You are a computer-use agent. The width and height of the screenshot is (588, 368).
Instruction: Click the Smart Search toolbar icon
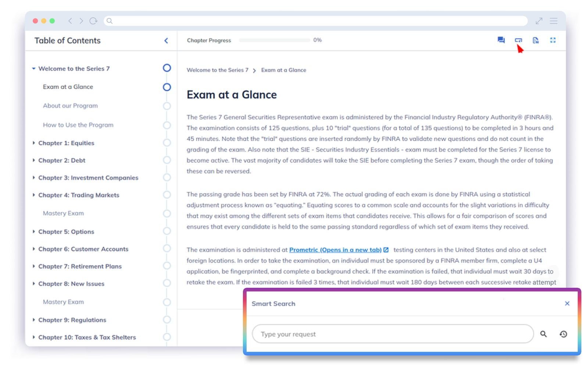(518, 40)
